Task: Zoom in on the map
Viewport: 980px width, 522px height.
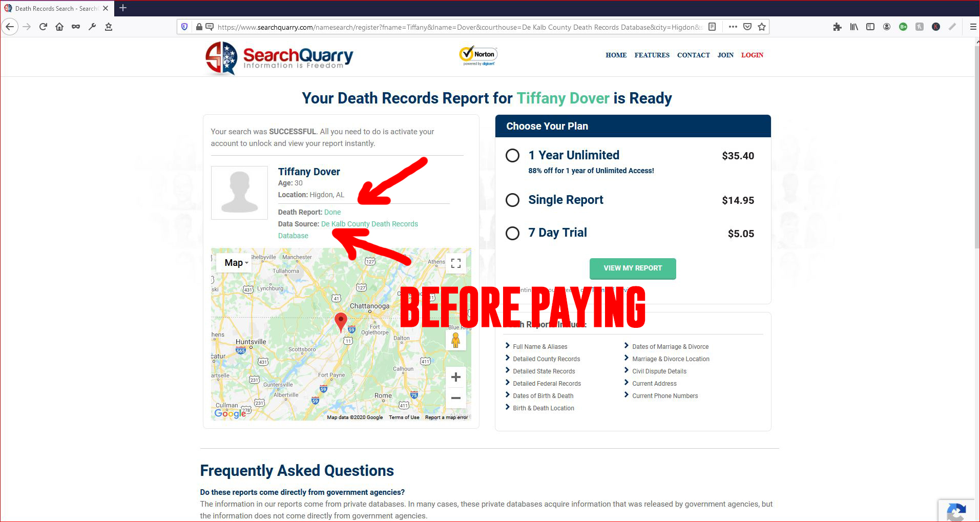Action: click(455, 378)
